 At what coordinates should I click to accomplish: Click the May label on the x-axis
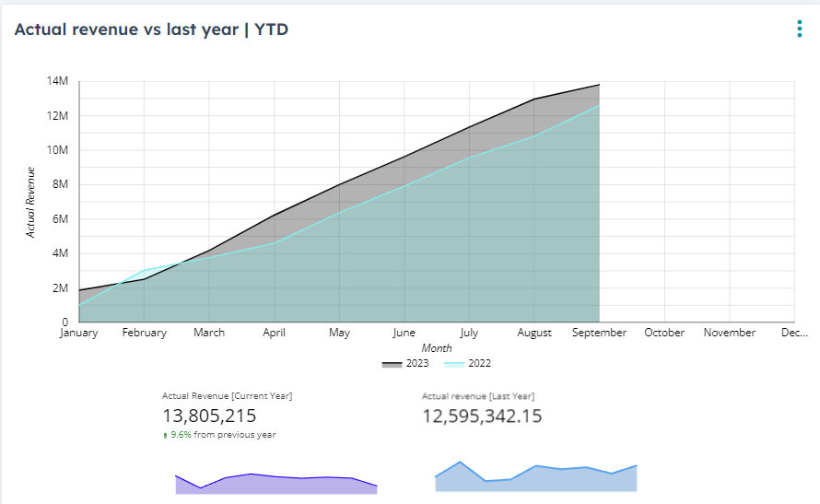pos(339,333)
